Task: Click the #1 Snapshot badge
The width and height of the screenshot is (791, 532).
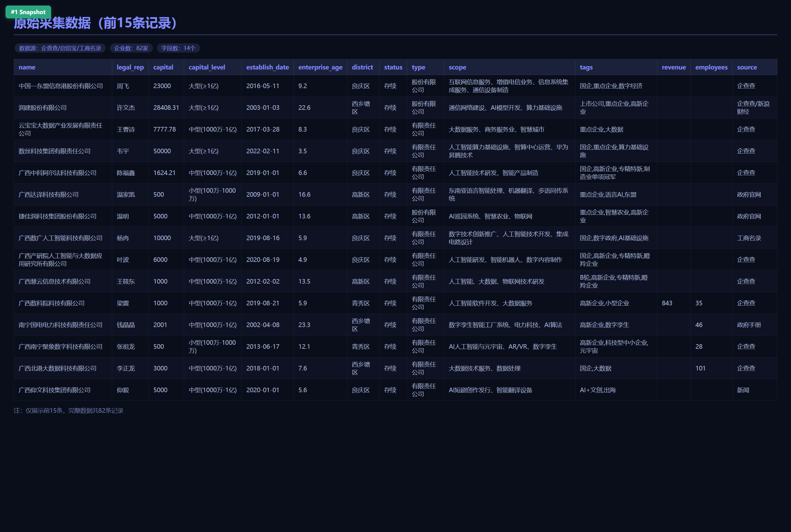Action: (28, 12)
